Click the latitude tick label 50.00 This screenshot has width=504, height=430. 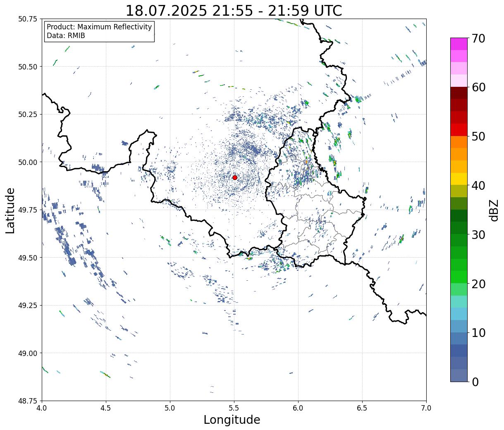pyautogui.click(x=28, y=162)
